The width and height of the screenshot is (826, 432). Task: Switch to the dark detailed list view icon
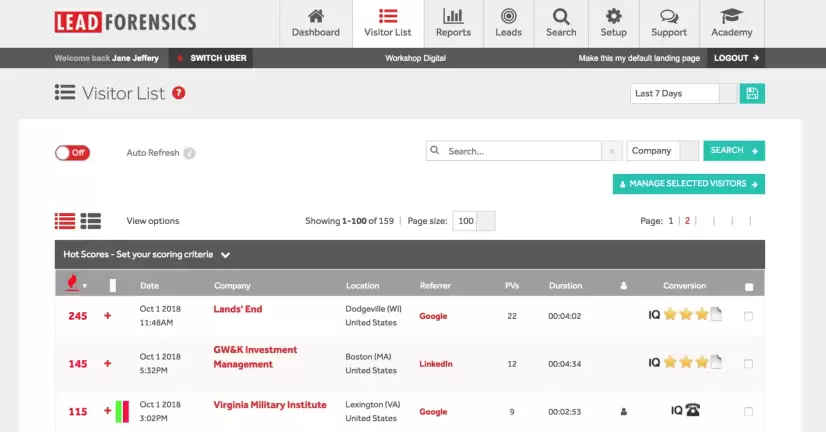[91, 221]
